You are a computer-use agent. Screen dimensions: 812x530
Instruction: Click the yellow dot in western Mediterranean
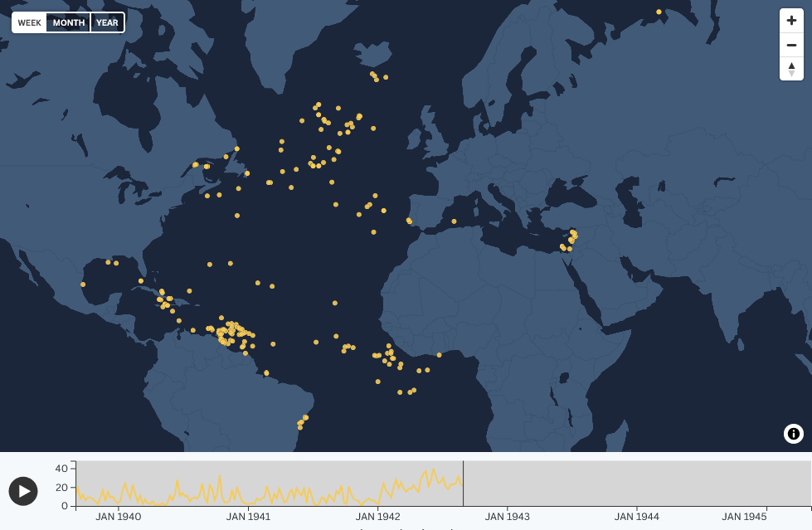click(454, 221)
